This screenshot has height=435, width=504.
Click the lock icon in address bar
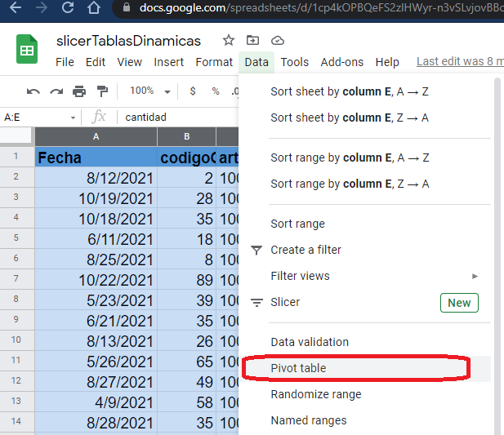click(x=127, y=7)
